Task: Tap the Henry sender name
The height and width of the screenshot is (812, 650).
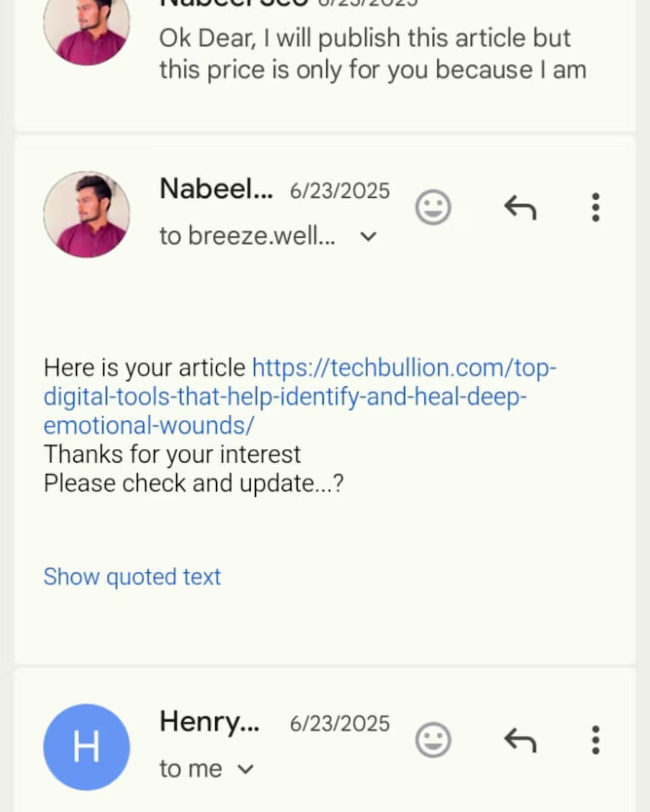Action: point(209,722)
